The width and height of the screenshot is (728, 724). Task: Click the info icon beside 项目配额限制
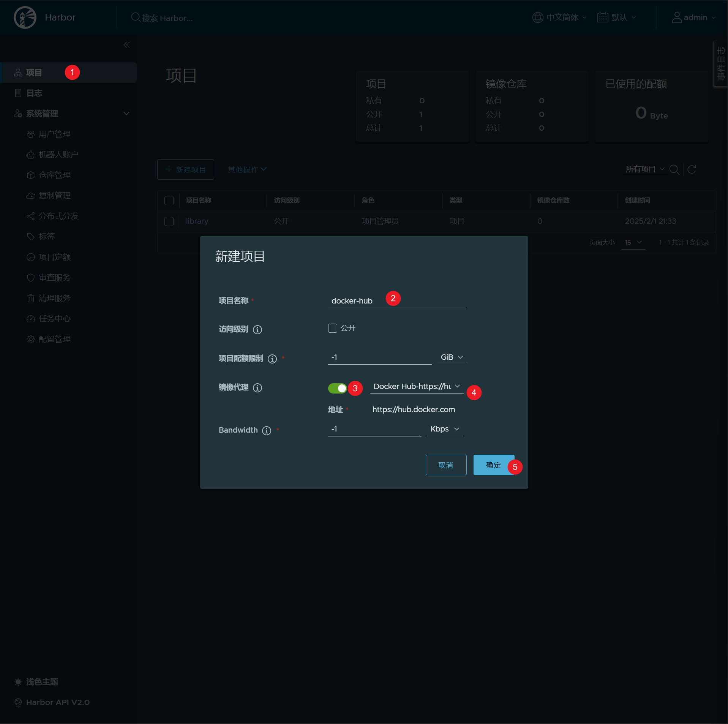(x=272, y=359)
